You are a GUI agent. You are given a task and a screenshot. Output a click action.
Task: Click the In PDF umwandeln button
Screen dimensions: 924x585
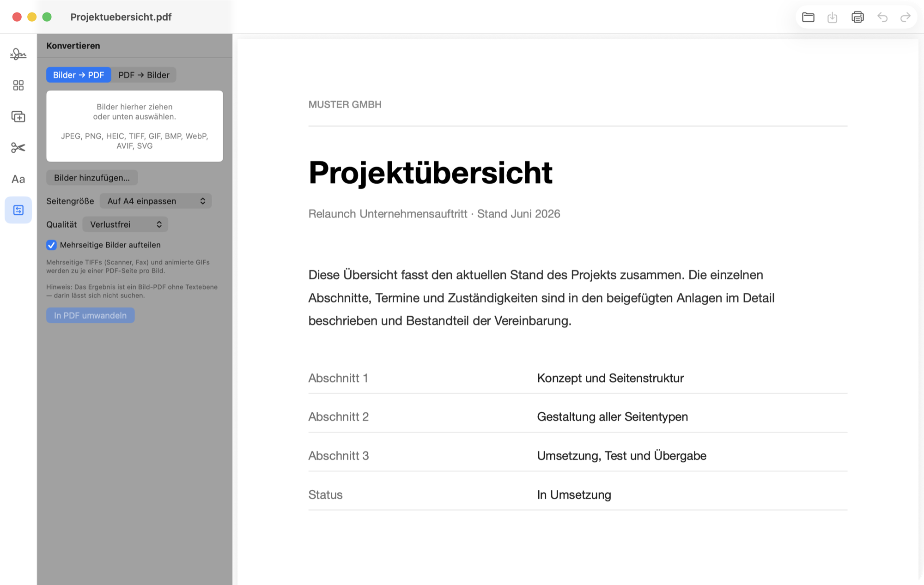pyautogui.click(x=90, y=315)
